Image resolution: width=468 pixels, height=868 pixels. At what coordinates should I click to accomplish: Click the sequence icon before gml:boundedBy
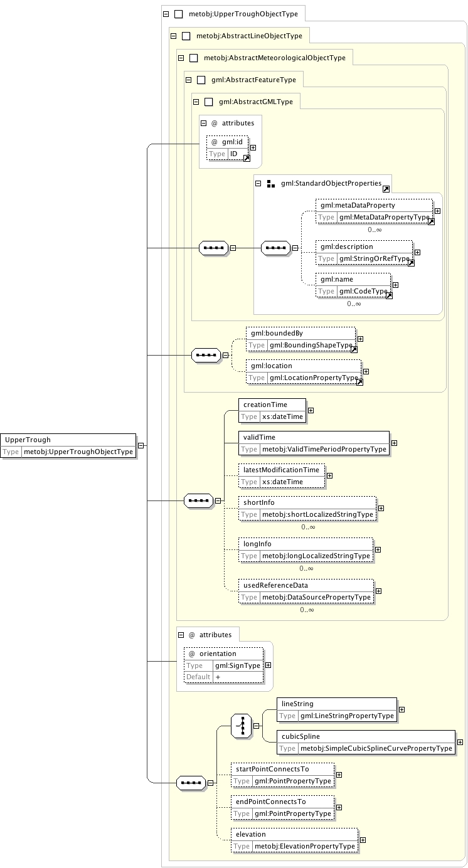click(206, 355)
